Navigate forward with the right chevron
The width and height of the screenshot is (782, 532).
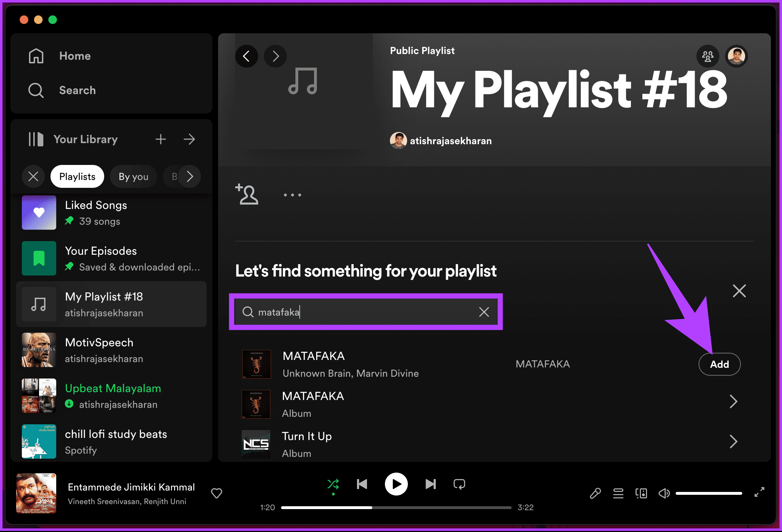coord(275,56)
